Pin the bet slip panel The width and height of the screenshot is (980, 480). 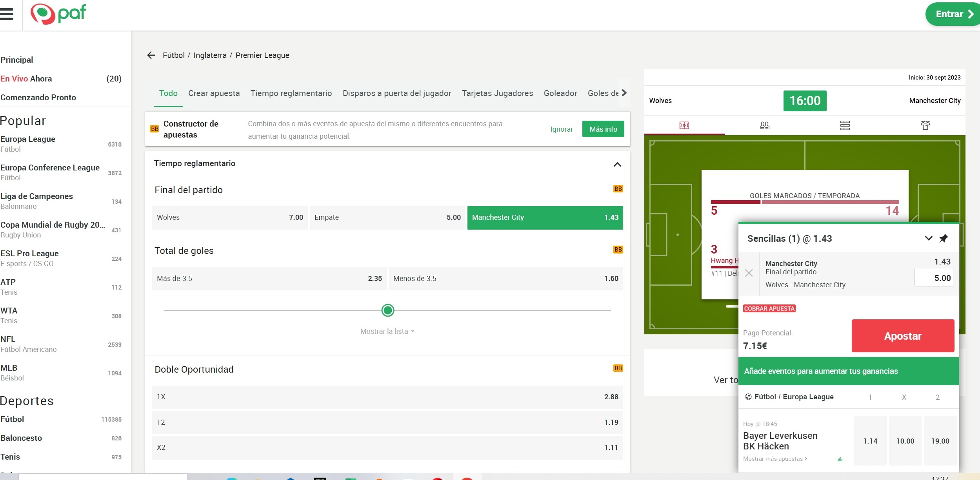coord(944,238)
